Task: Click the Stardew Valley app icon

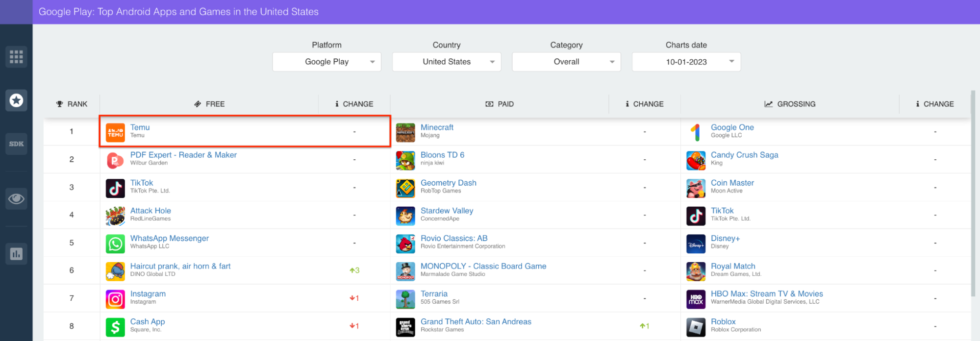Action: point(405,216)
